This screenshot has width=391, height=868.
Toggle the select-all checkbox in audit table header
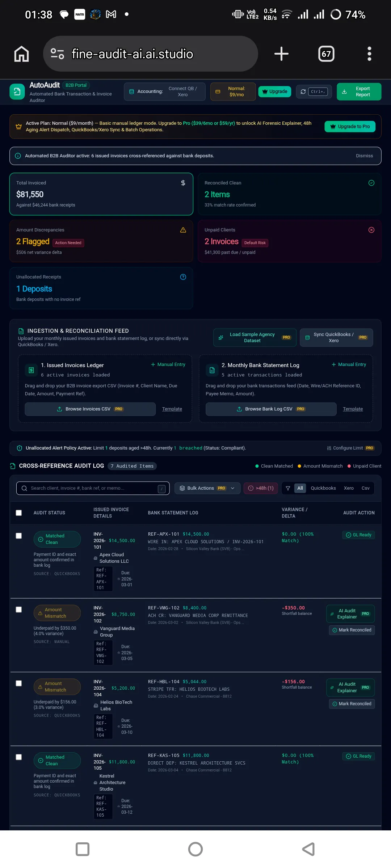(x=19, y=513)
